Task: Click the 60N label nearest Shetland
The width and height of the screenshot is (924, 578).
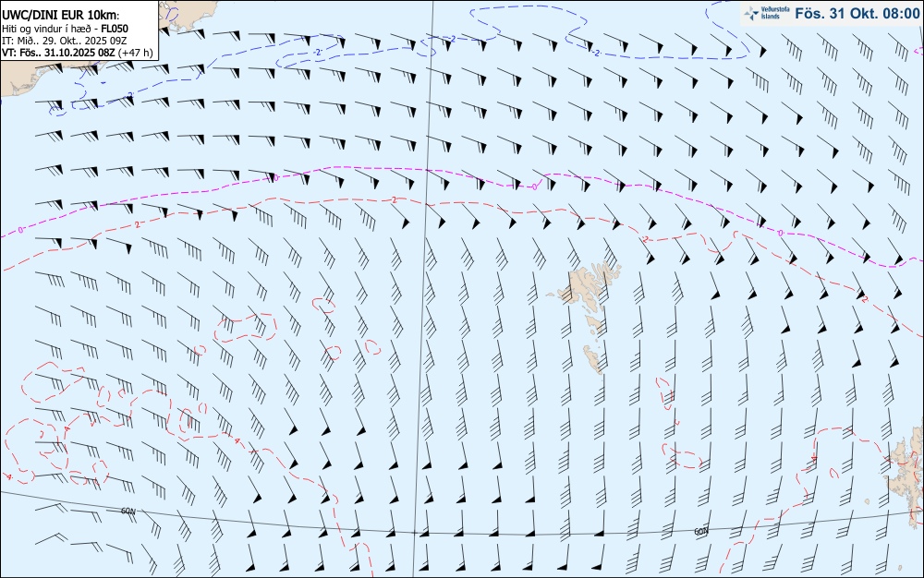Action: pyautogui.click(x=700, y=531)
